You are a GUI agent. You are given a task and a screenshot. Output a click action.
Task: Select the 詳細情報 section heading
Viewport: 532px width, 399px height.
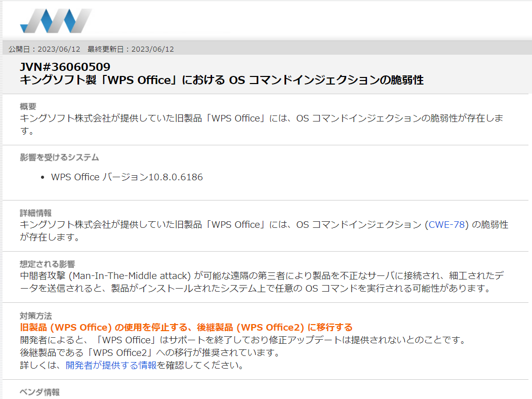(x=35, y=213)
